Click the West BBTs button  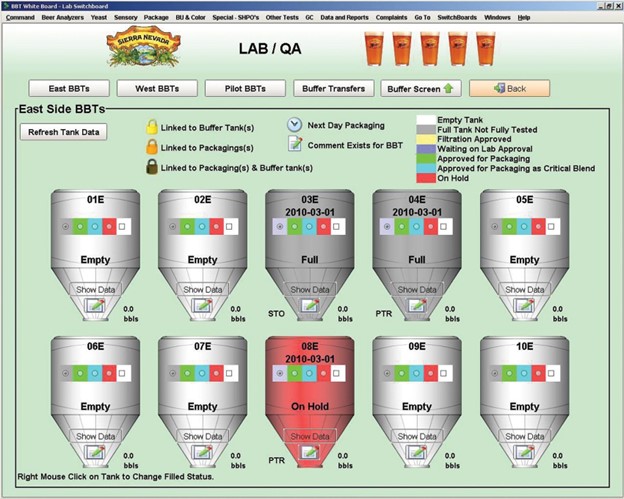coord(157,88)
